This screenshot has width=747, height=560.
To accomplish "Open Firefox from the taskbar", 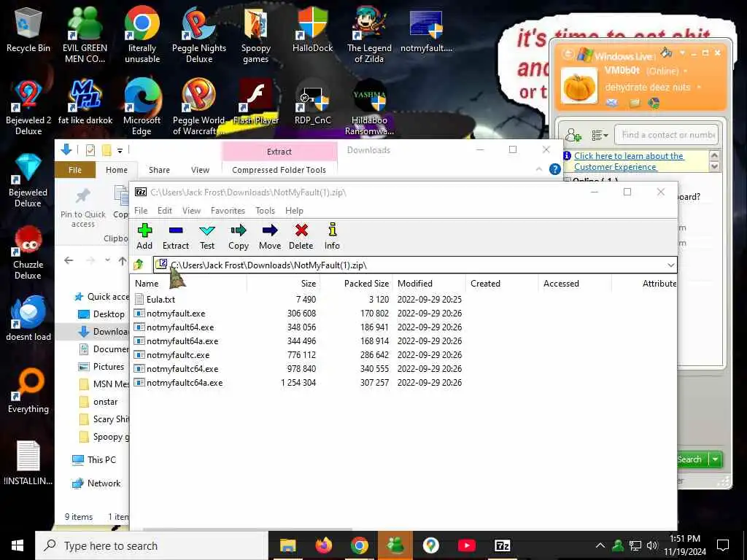I will [323, 545].
